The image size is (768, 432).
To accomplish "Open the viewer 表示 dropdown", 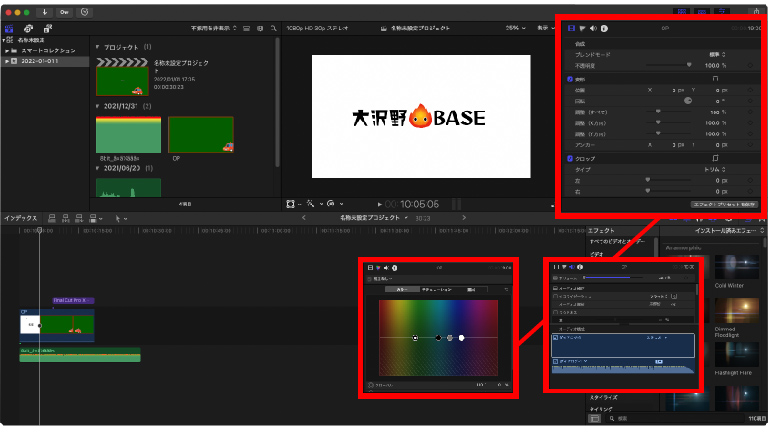I will [545, 28].
